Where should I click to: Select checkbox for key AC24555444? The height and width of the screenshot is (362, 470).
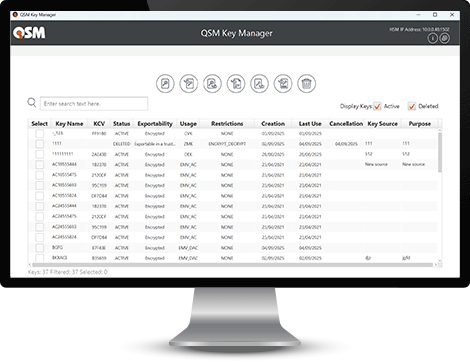coord(39,206)
